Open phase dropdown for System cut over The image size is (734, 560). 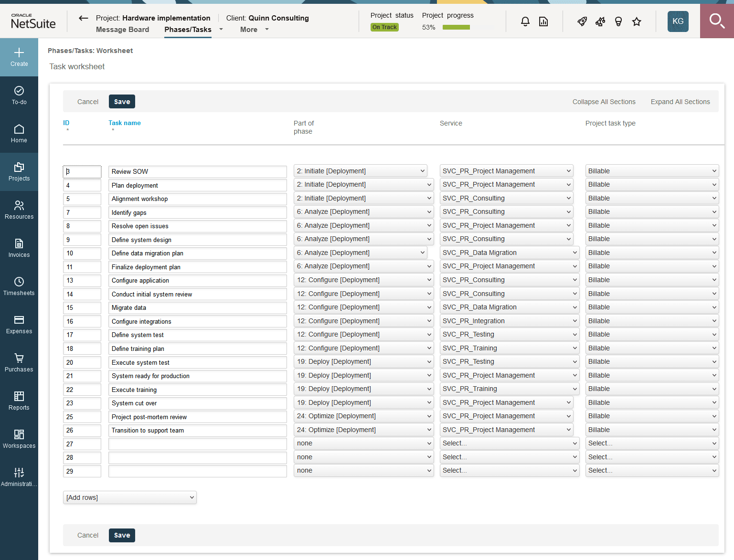364,402
